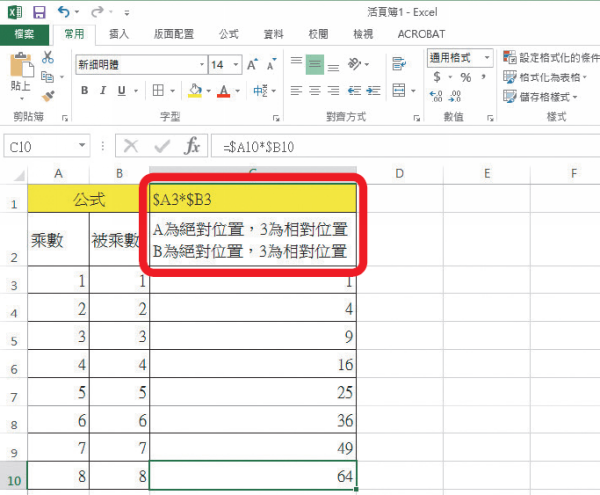Click the Save icon in quick access toolbar
600x495 pixels.
(39, 12)
